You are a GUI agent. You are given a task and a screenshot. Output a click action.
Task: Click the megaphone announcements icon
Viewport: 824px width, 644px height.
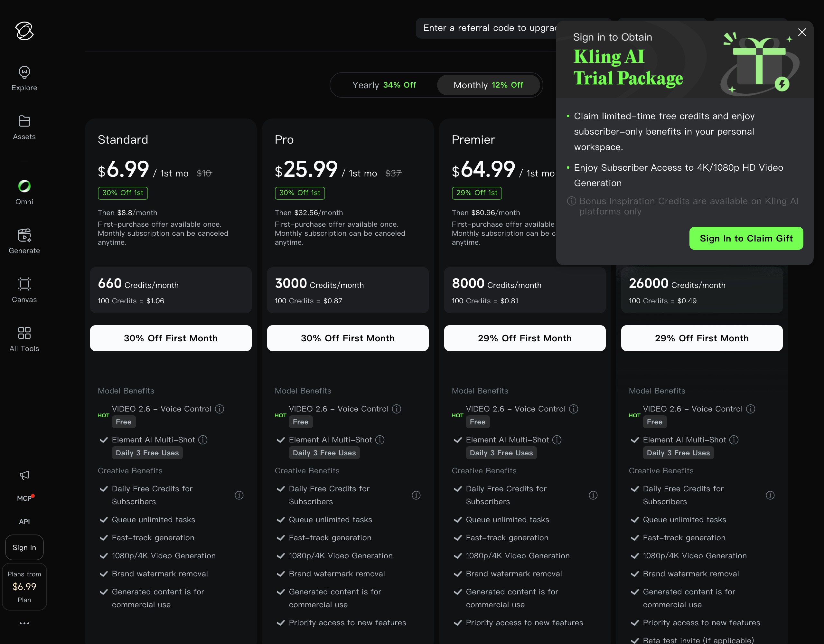click(24, 475)
